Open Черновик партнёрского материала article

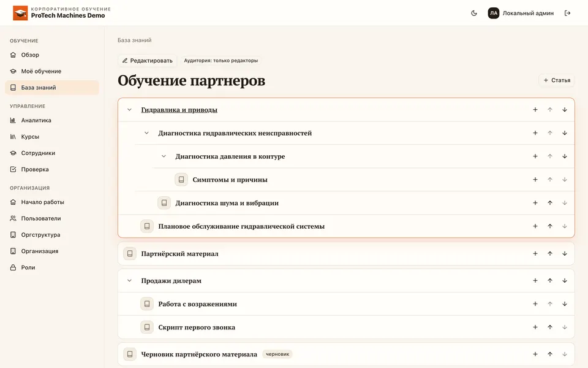pos(198,354)
